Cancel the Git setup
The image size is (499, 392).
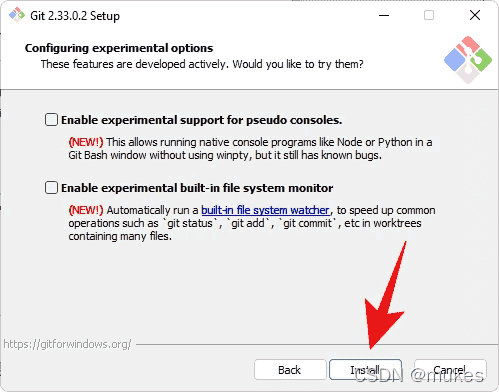pyautogui.click(x=450, y=370)
